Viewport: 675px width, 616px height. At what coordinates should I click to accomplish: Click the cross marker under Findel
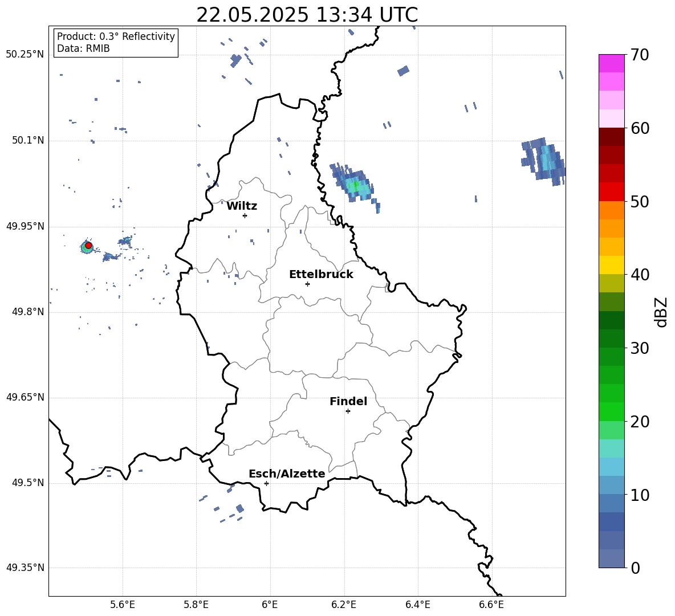pos(348,411)
